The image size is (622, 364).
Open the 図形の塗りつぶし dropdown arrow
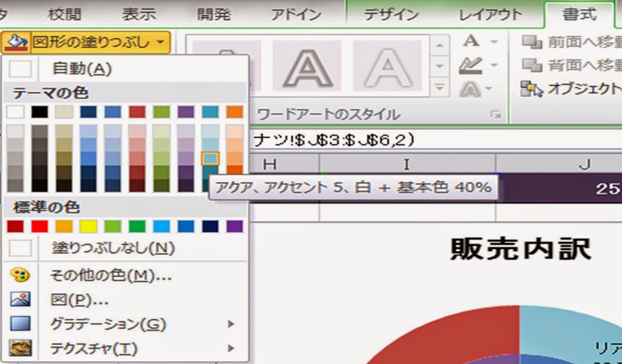click(x=161, y=43)
